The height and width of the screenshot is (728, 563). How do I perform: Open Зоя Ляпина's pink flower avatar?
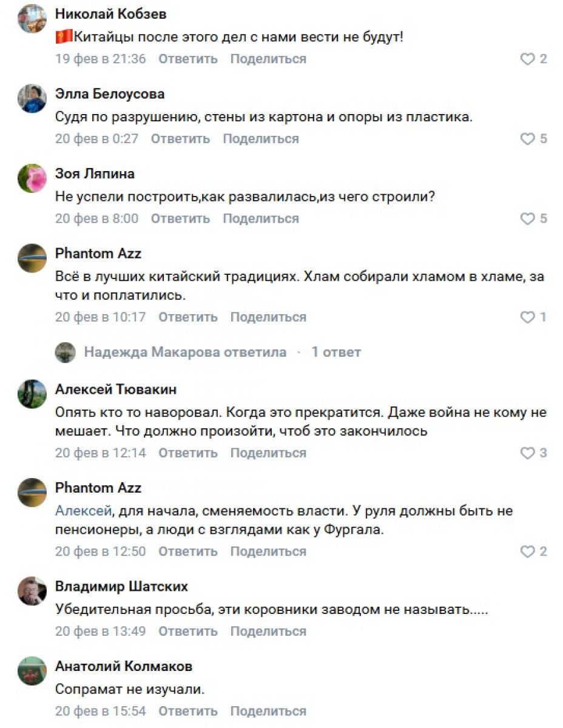pyautogui.click(x=32, y=178)
